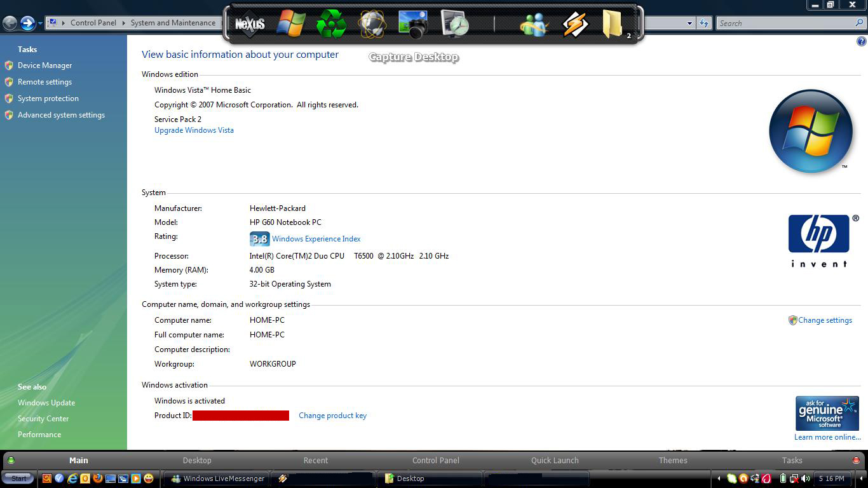The width and height of the screenshot is (868, 488).
Task: Open Remote settings
Action: [44, 82]
